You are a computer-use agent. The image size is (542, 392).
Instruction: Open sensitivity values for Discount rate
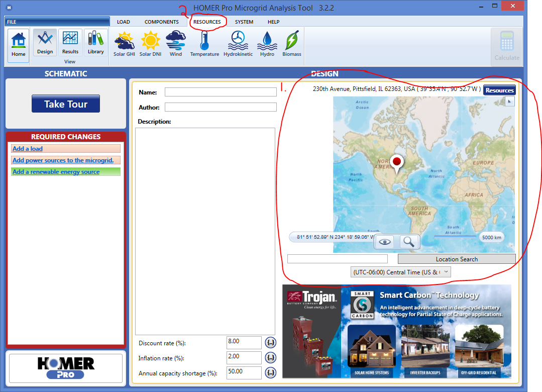point(271,343)
